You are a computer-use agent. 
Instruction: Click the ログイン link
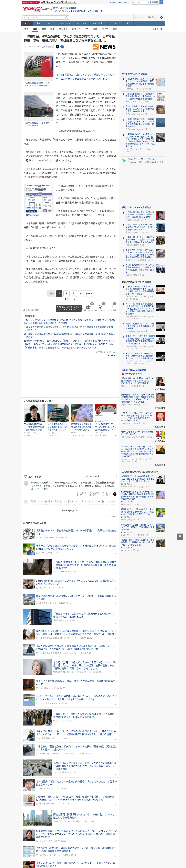57,11
